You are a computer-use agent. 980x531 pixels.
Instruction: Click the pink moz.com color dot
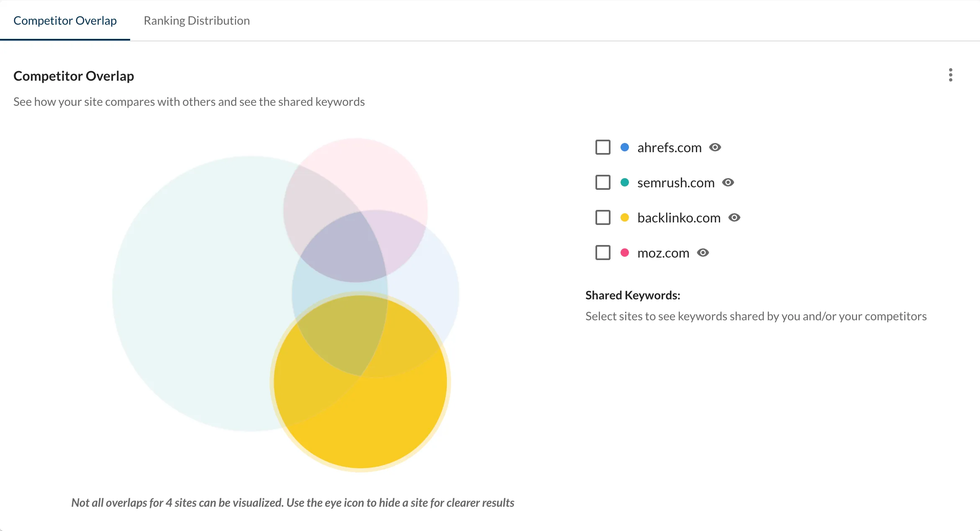tap(625, 253)
